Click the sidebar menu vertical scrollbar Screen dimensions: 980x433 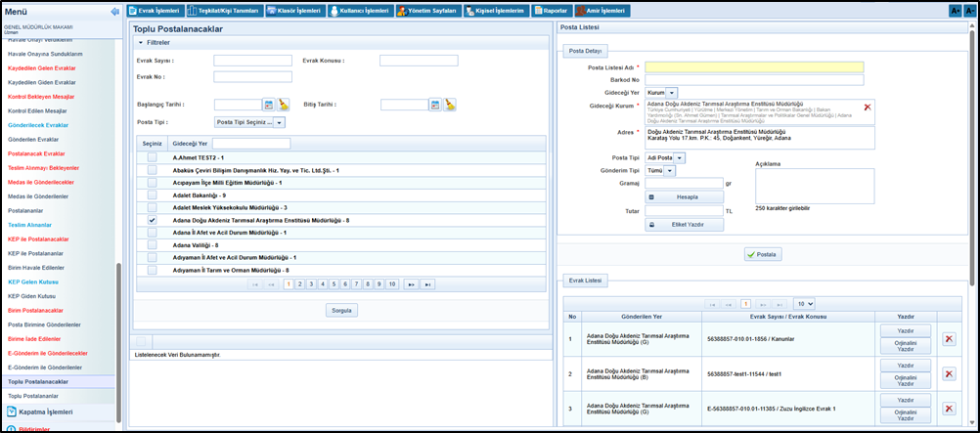click(x=118, y=342)
